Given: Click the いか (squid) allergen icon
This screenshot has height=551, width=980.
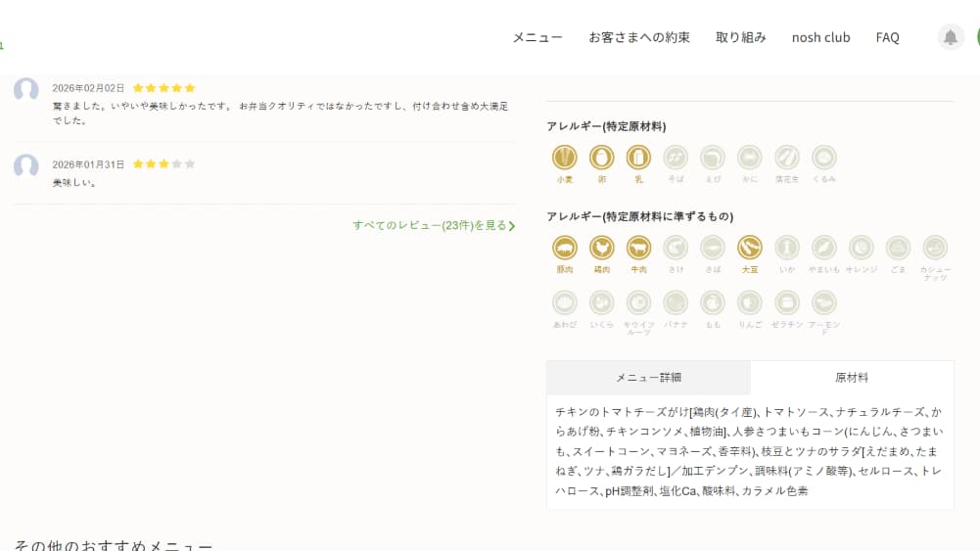Looking at the screenshot, I should (787, 248).
